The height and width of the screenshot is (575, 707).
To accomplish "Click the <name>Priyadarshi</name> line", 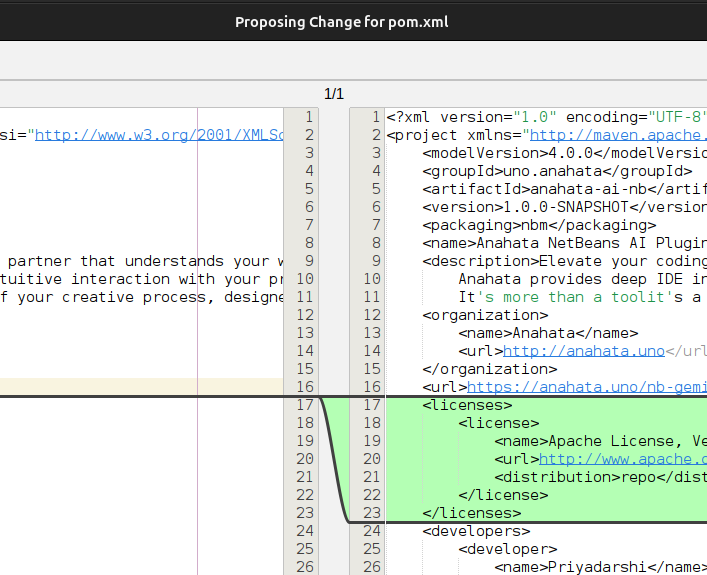I will tap(601, 567).
